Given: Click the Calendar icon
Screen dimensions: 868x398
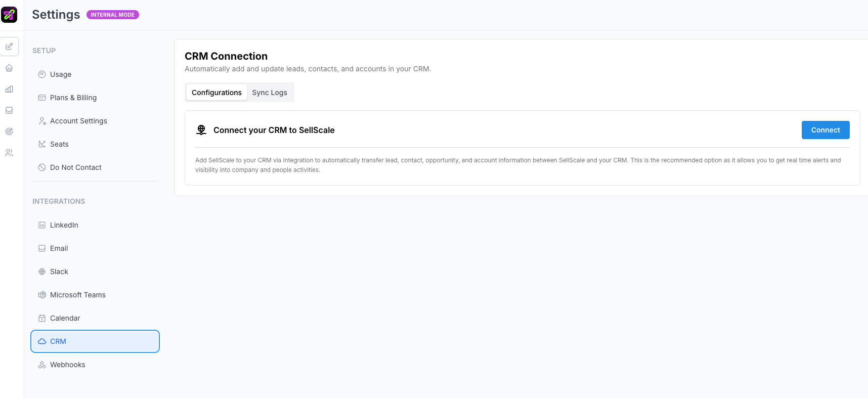Looking at the screenshot, I should point(42,318).
